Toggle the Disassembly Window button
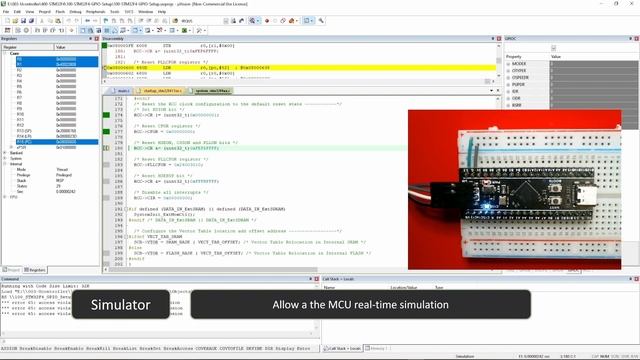This screenshot has height=360, width=640. click(90, 30)
